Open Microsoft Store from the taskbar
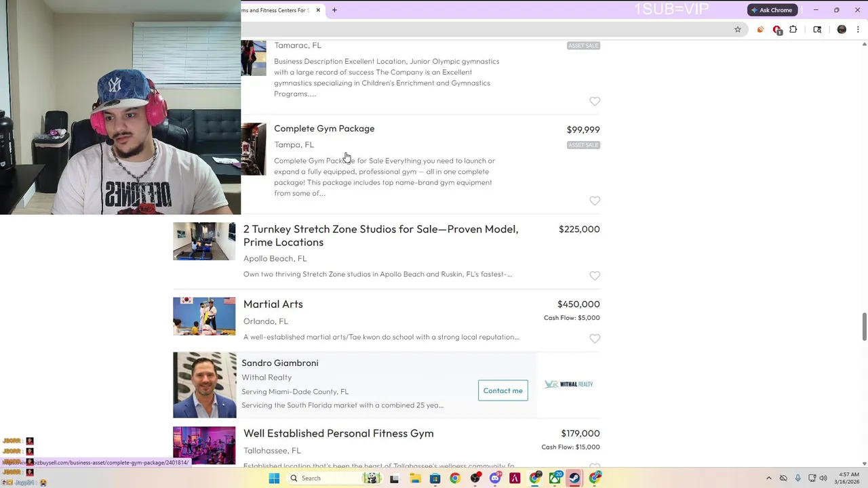 pyautogui.click(x=435, y=479)
